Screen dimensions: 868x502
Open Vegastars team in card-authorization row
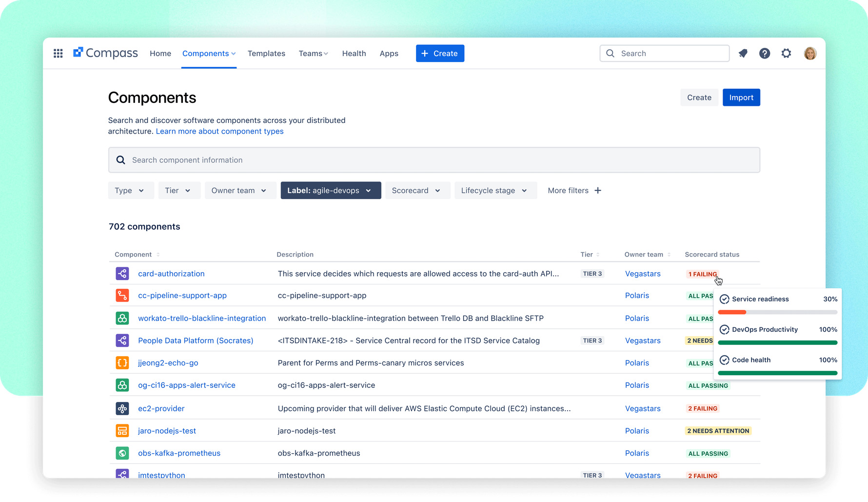[643, 273]
